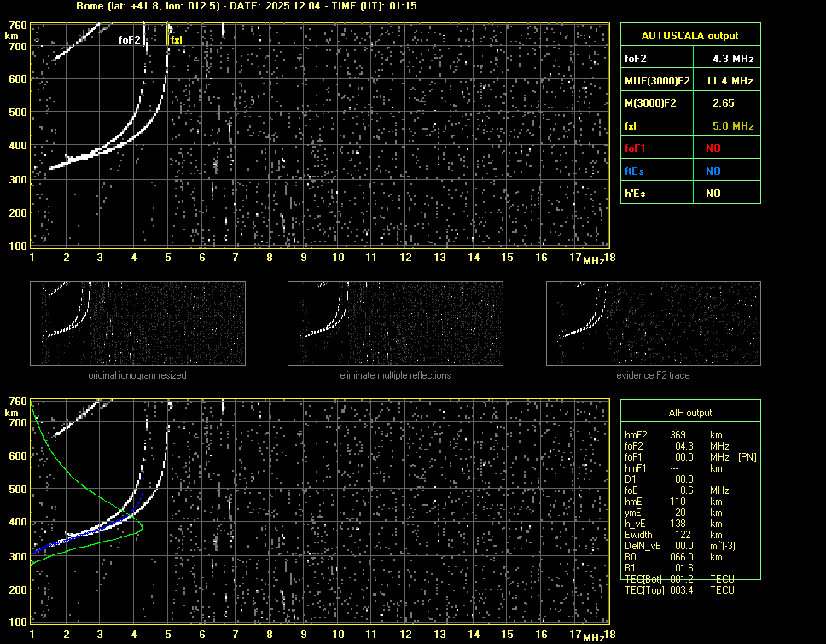Select the foF2 4.3 MHz value
The width and height of the screenshot is (826, 644).
tap(733, 59)
